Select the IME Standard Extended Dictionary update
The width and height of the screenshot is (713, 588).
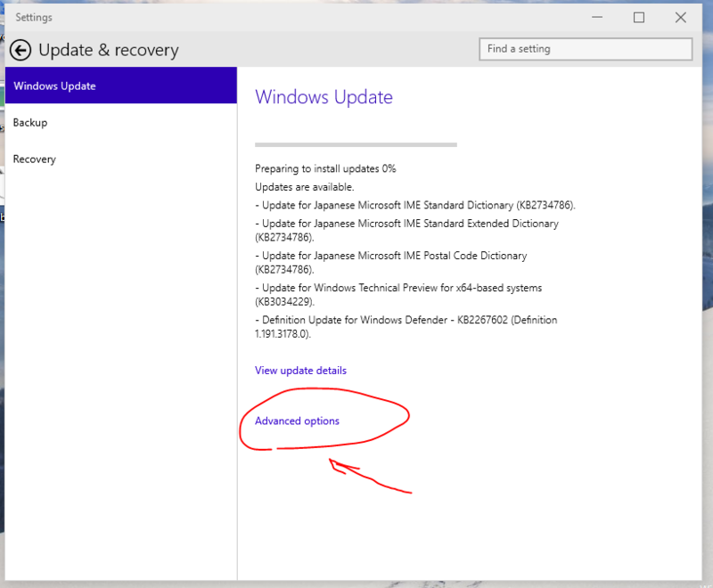[x=407, y=231]
